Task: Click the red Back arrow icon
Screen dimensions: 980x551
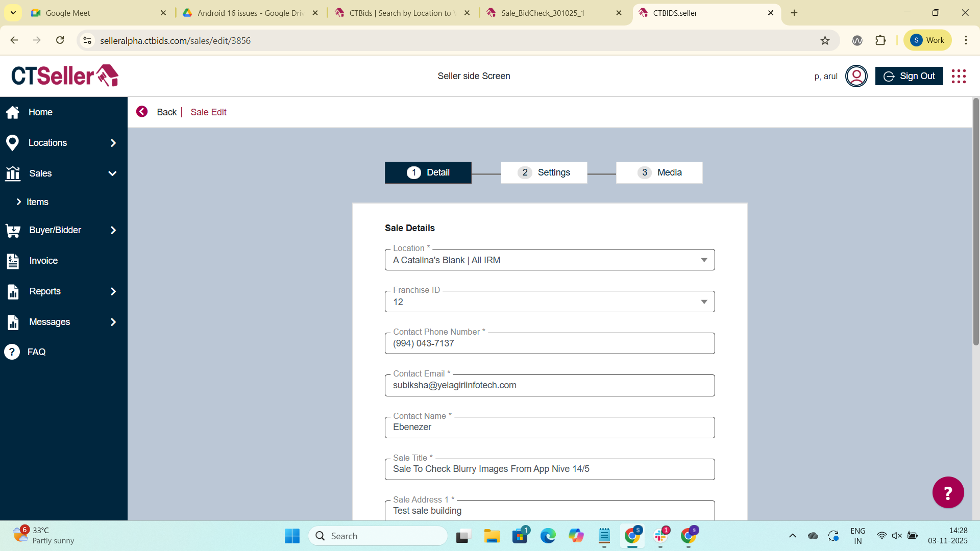Action: pos(142,112)
